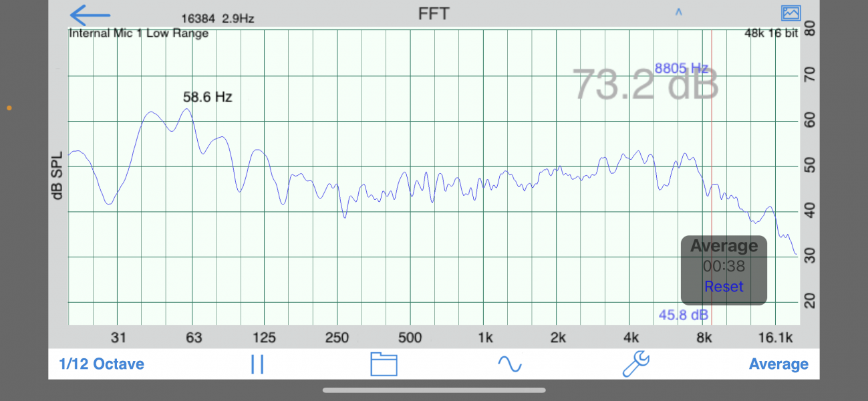Viewport: 868px width, 401px height.
Task: Go back using the blue arrow
Action: click(x=90, y=14)
